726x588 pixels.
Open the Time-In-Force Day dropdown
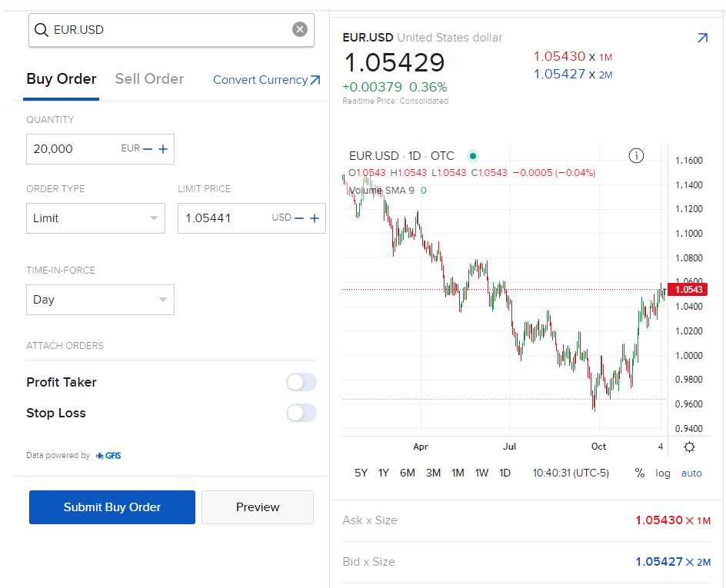coord(100,300)
